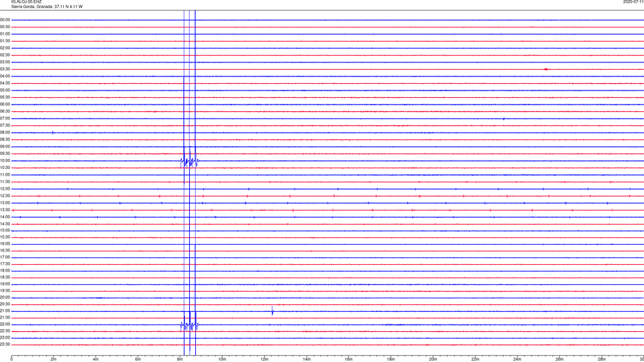Viewport: 644px width, 362px height.
Task: Click the 18m minute-axis label
Action: tap(391, 359)
